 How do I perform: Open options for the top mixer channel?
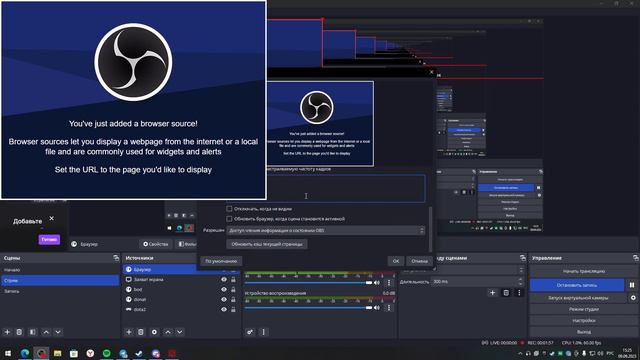click(389, 282)
